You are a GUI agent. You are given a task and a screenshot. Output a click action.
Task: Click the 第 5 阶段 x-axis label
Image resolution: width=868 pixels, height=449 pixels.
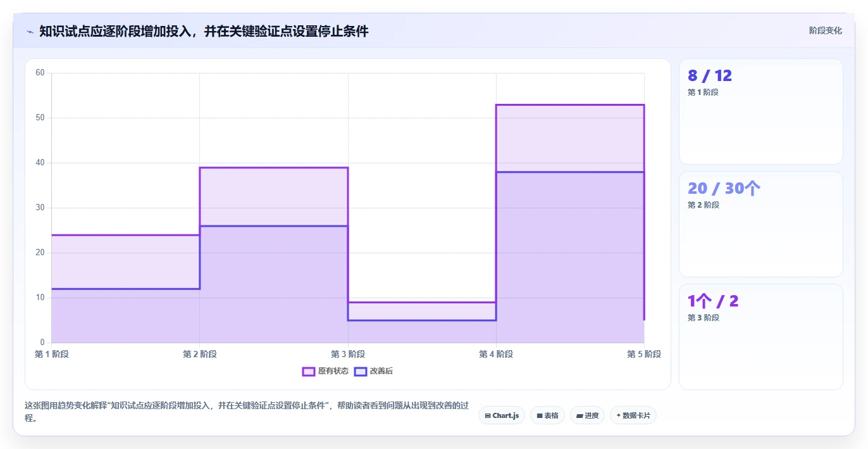[x=644, y=354]
